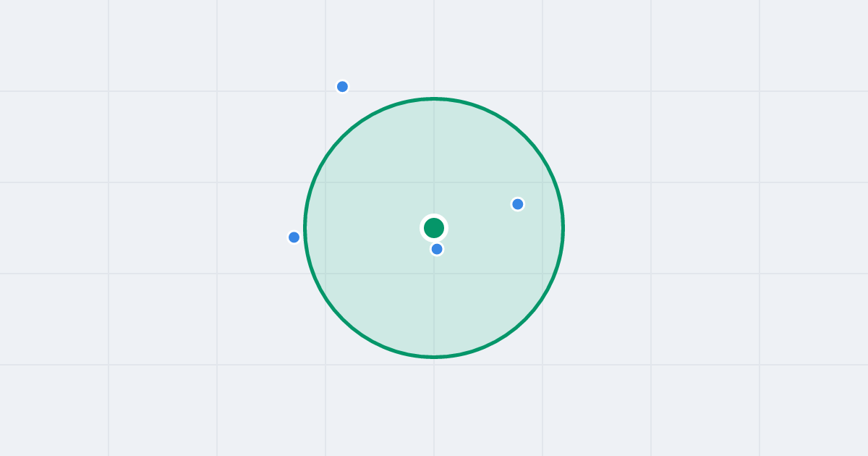The image size is (868, 456).
Task: Select the large green center marker
Action: pos(434,228)
